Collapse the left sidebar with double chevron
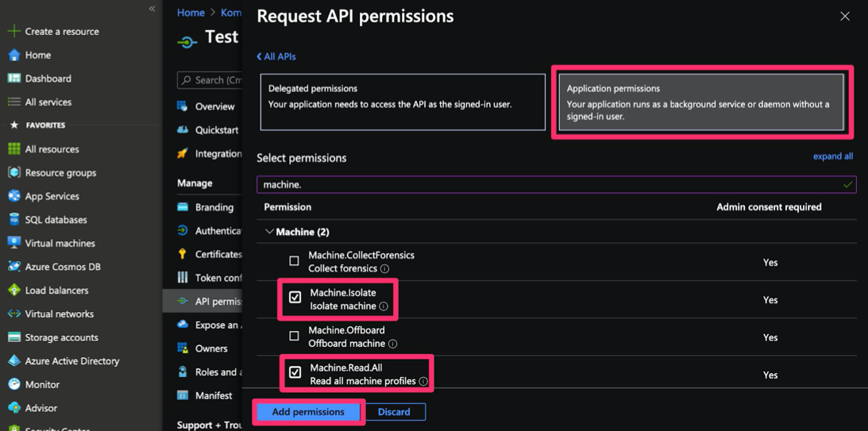868x431 pixels. (152, 9)
